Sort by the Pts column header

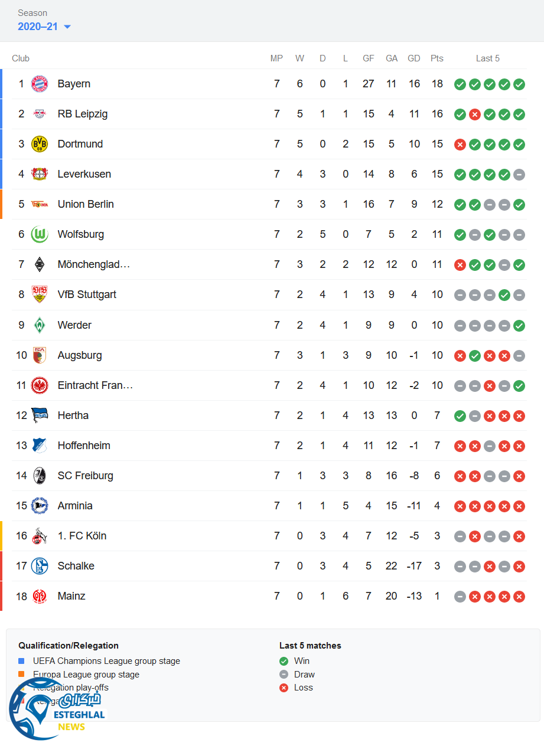pyautogui.click(x=437, y=58)
